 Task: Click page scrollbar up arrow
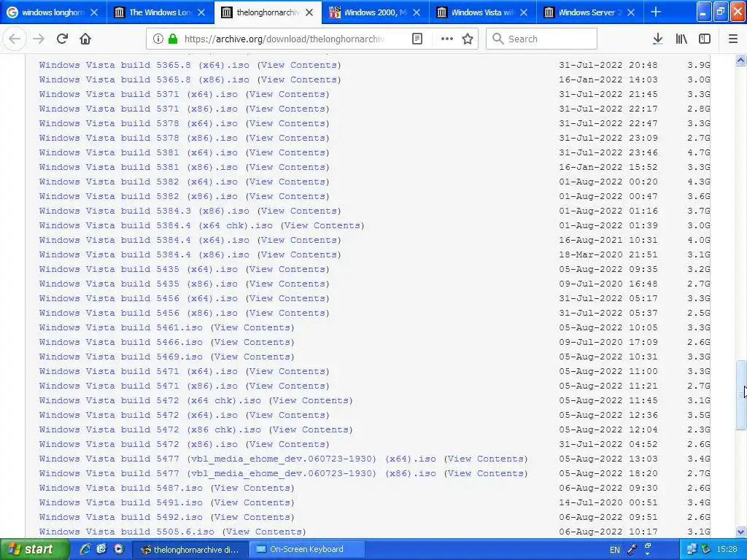tap(741, 60)
